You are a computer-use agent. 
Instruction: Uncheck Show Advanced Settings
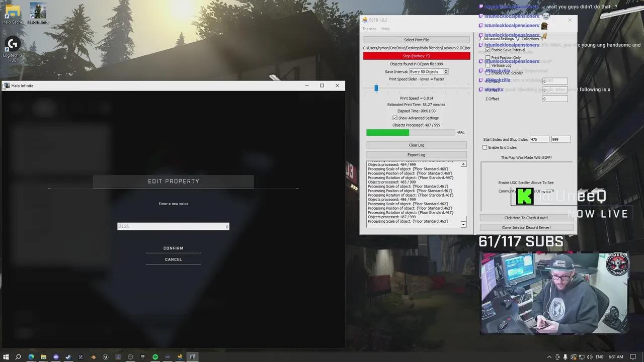tap(395, 118)
